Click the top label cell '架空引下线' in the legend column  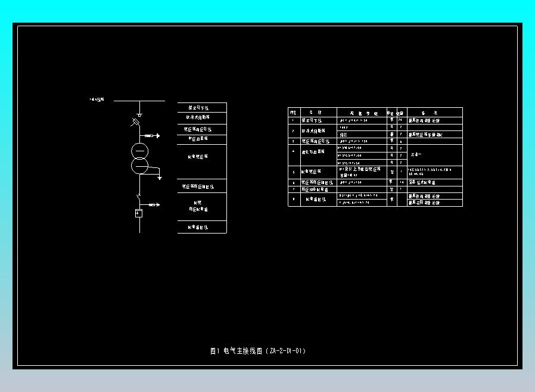(202, 107)
